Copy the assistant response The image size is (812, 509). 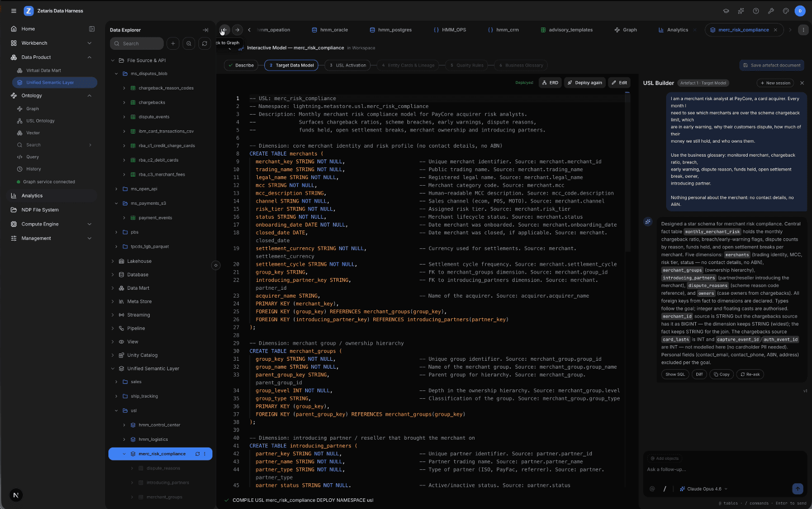tap(721, 374)
